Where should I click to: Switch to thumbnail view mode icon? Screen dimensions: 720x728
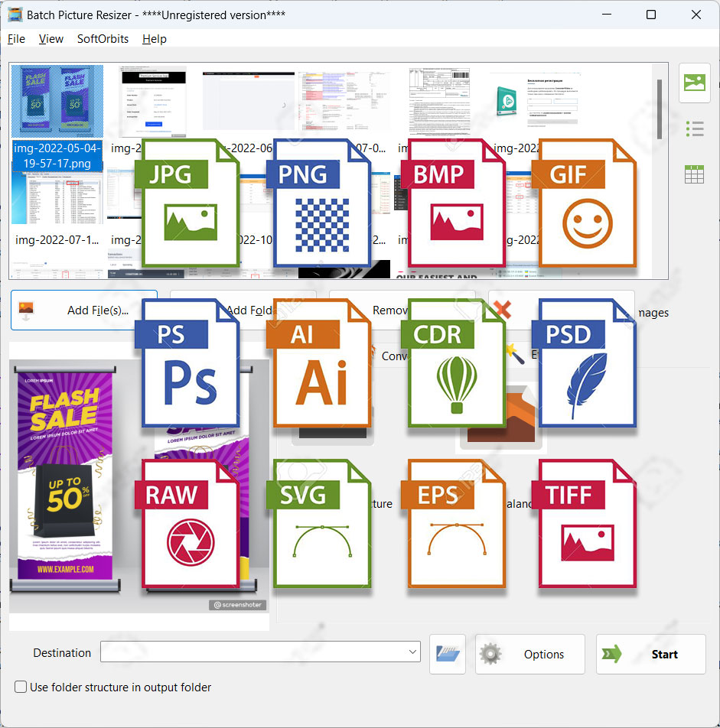click(x=695, y=83)
